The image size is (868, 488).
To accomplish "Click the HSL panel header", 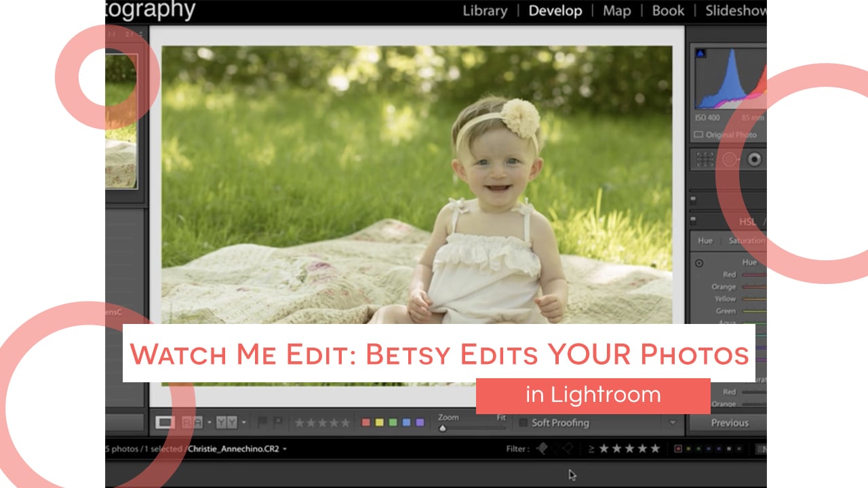I will [x=727, y=221].
